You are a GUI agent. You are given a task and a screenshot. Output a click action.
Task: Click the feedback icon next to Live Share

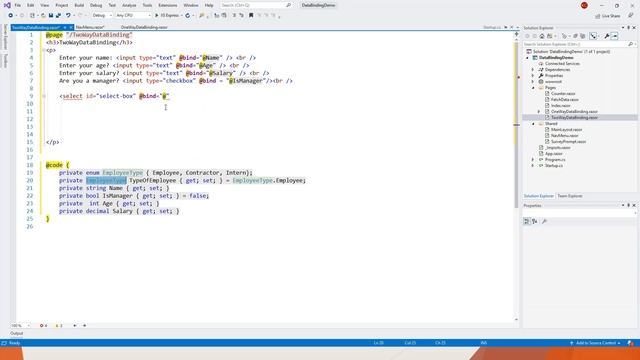(x=631, y=16)
